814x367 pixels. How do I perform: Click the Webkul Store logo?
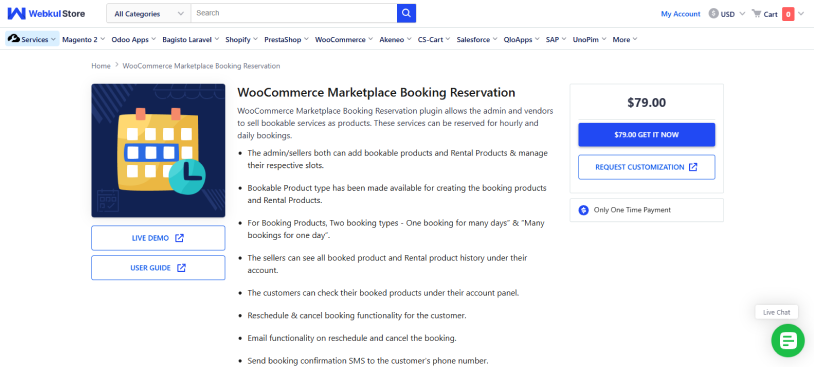point(46,13)
